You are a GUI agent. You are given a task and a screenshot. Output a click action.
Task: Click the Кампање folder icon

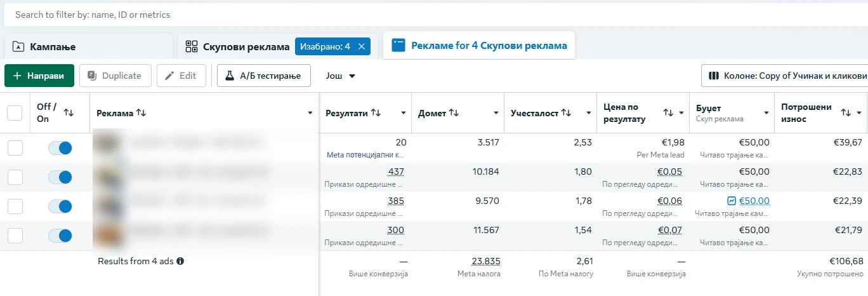point(18,46)
